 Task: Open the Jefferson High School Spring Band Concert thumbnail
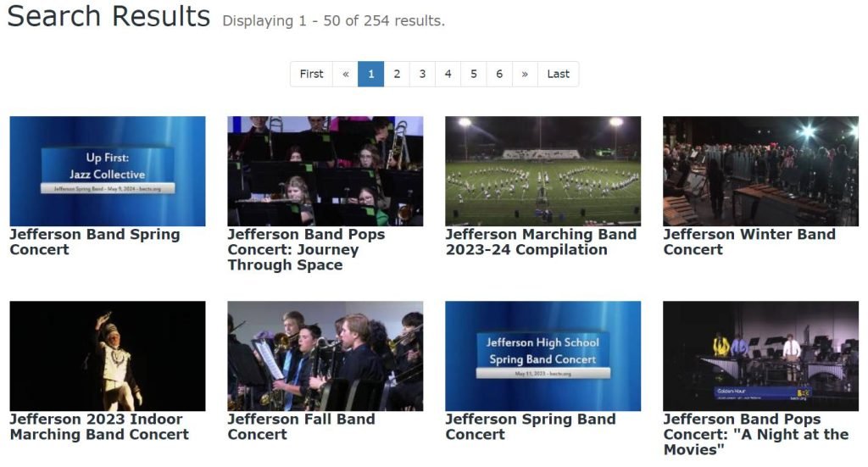[x=543, y=356]
